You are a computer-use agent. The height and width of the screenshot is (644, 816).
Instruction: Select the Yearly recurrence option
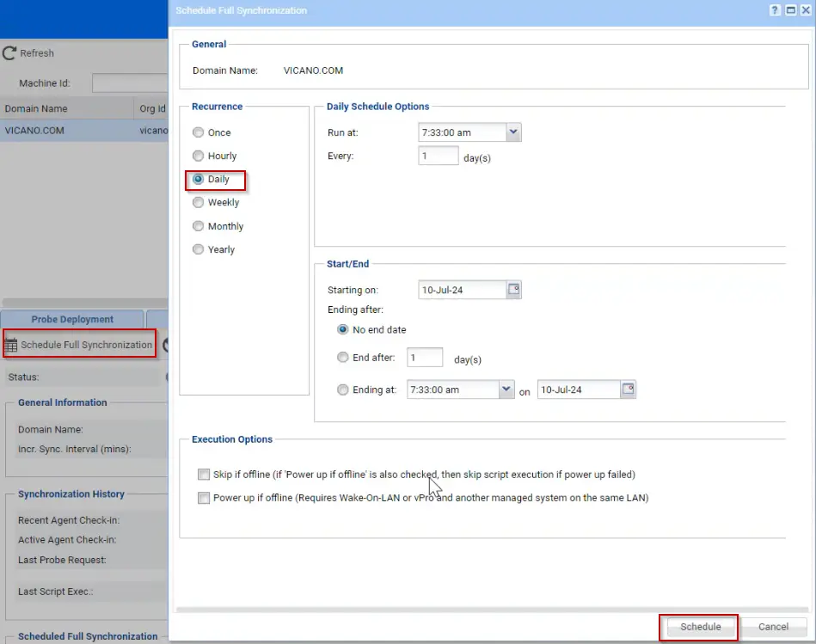[199, 249]
